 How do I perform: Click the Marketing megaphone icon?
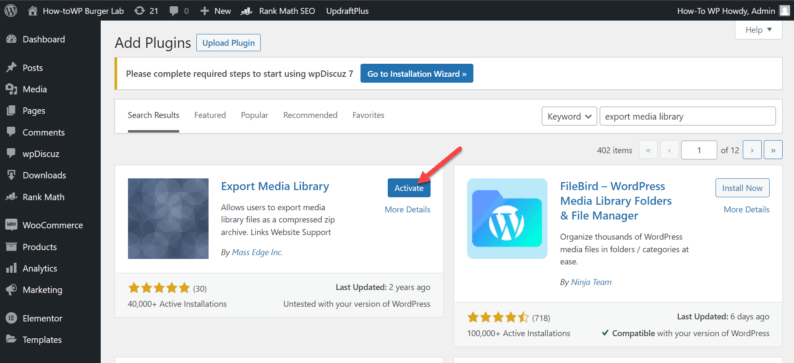point(11,290)
